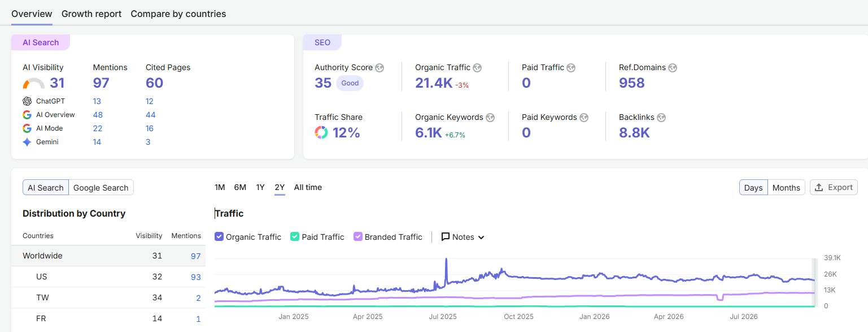Click the AI Search section label
This screenshot has height=332, width=868.
coord(41,42)
